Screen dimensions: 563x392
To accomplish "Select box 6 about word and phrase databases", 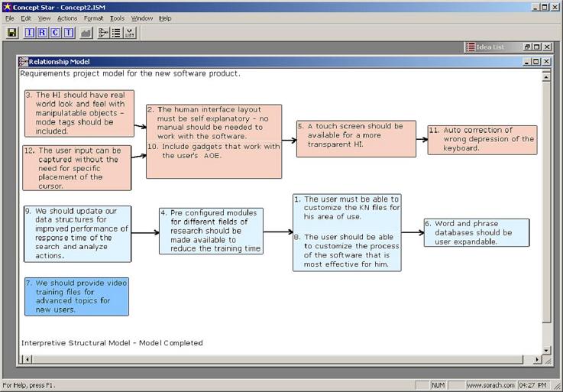I will 477,232.
